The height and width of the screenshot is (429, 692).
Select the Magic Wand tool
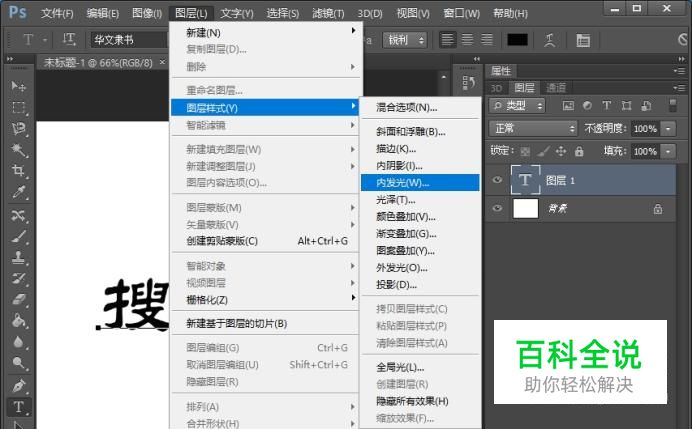tap(18, 150)
